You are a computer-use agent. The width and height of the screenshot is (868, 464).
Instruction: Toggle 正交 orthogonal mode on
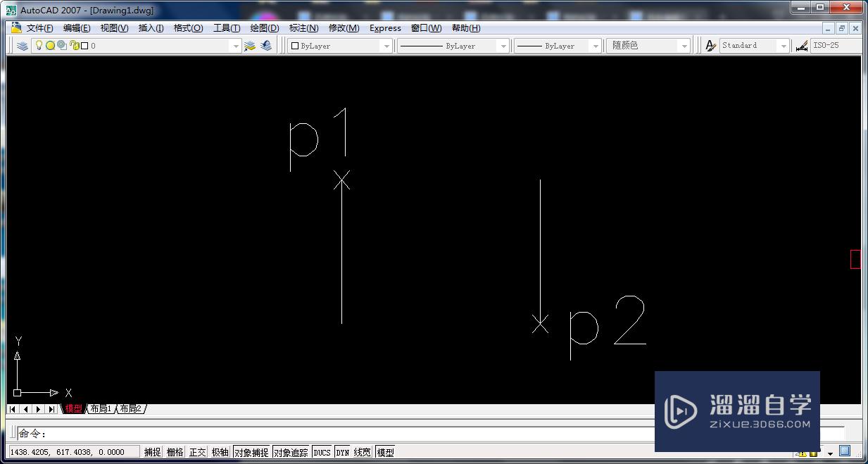click(x=197, y=452)
